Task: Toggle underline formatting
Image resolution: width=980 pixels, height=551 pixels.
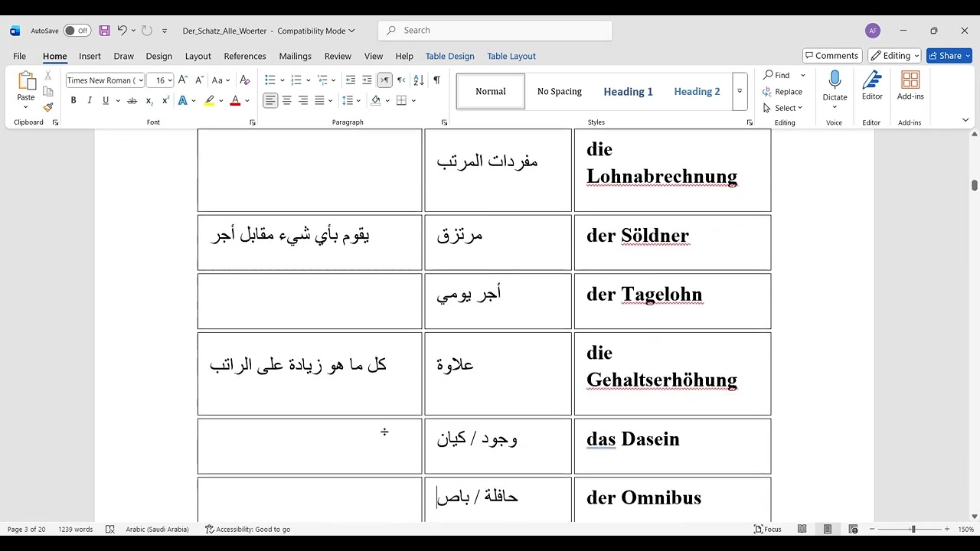Action: coord(106,100)
